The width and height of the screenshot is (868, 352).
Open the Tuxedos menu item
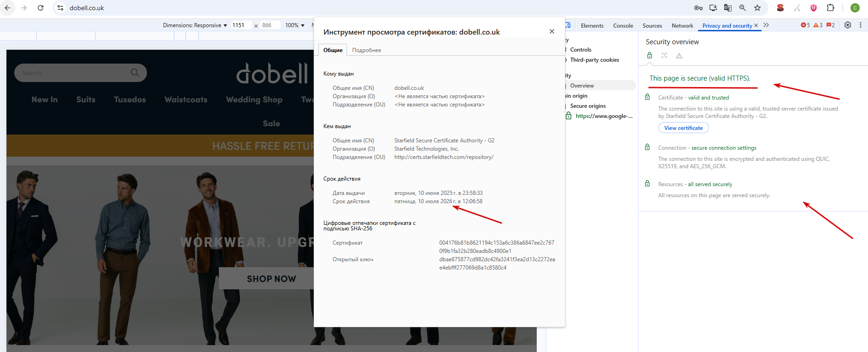coord(130,100)
